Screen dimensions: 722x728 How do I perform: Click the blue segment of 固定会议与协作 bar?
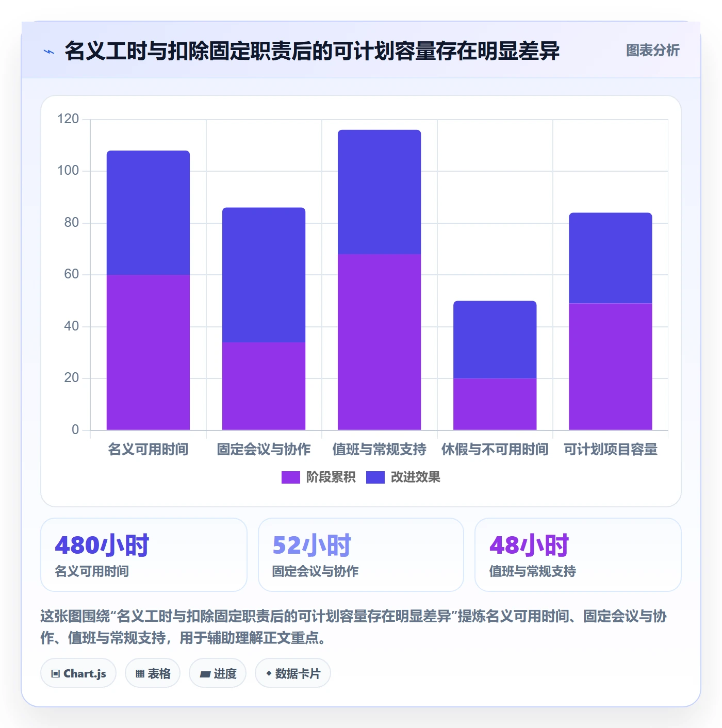[264, 275]
